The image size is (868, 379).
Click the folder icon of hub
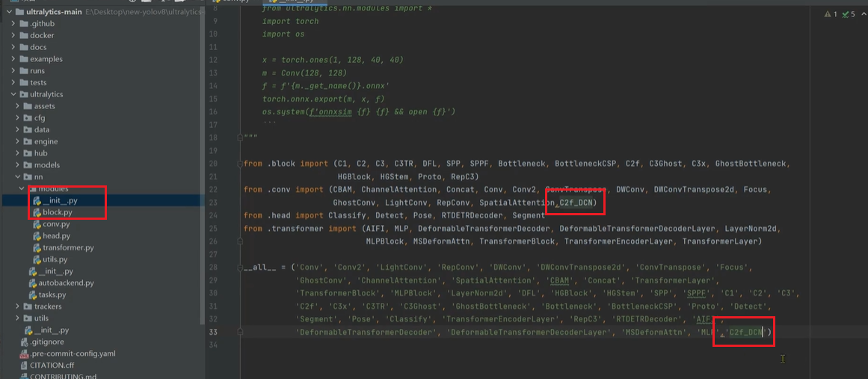pyautogui.click(x=28, y=153)
